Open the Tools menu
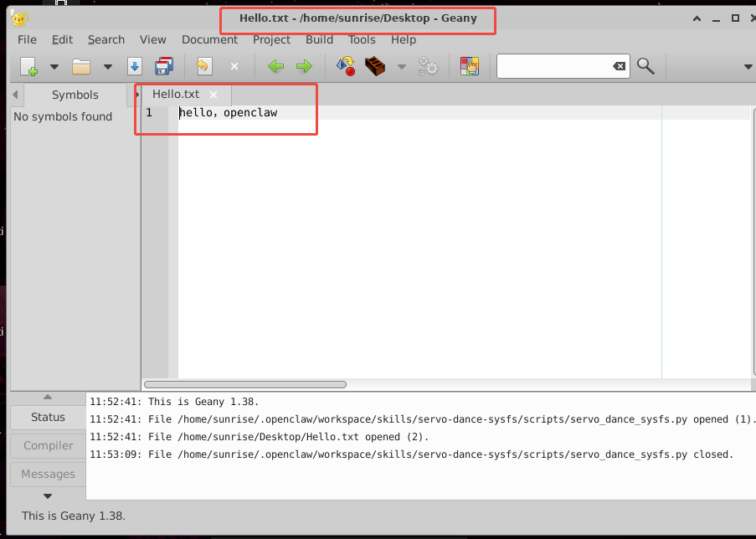 click(362, 39)
